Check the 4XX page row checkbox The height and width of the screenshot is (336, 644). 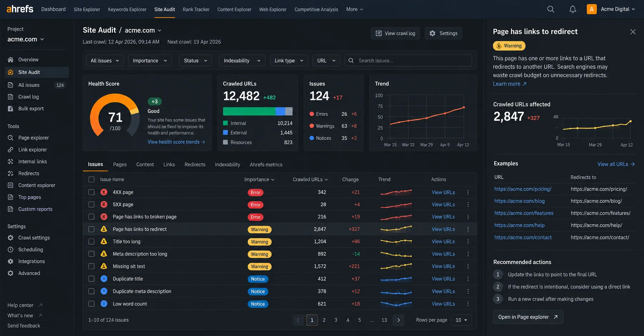[x=92, y=192]
